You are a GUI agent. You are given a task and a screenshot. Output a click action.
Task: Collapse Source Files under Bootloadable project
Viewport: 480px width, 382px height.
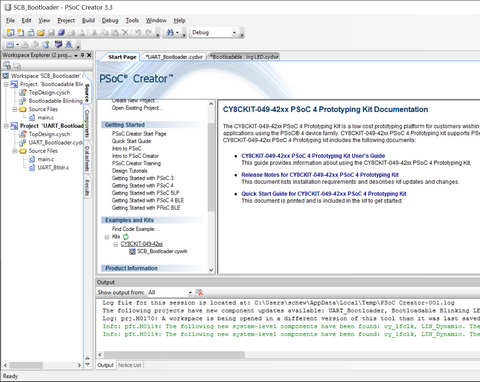(15, 109)
